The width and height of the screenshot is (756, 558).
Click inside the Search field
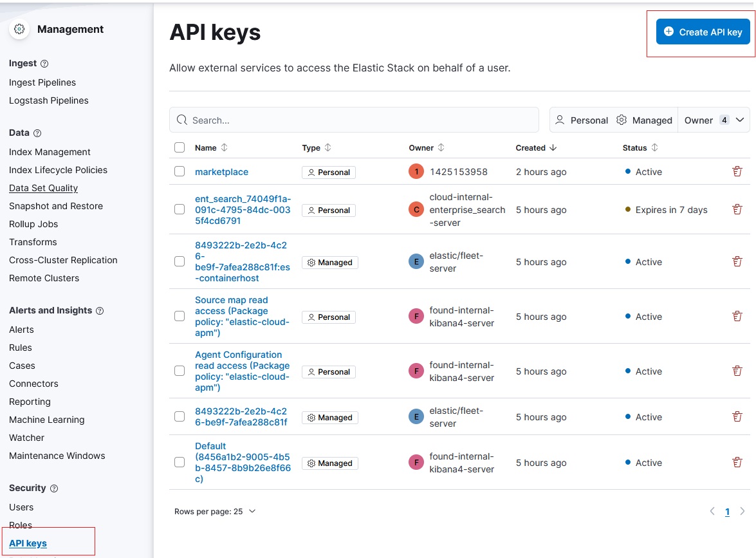tap(354, 120)
